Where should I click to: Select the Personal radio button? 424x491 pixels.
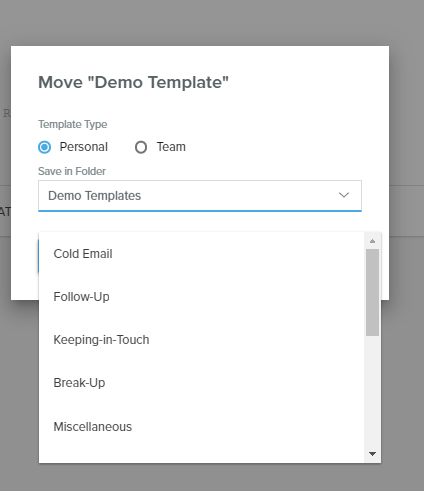tap(44, 147)
